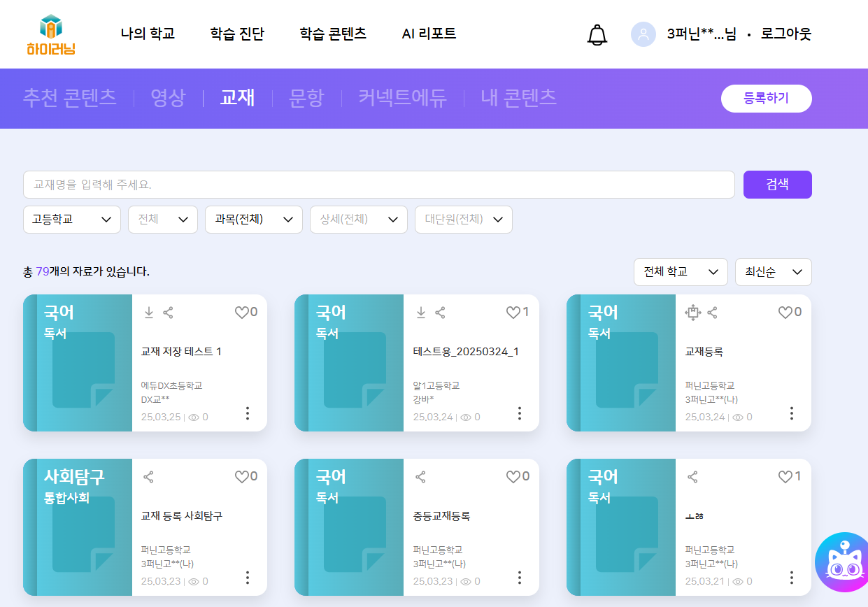
Task: Click the 하이러닝 logo
Action: [x=51, y=34]
